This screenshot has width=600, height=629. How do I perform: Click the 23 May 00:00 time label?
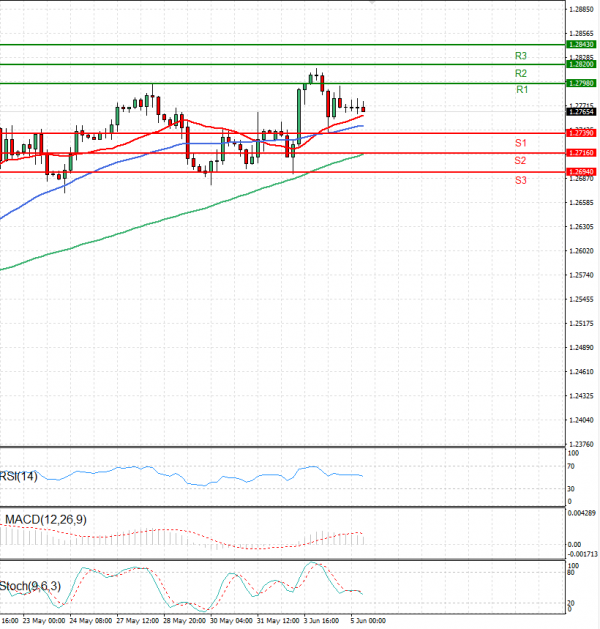(44, 621)
